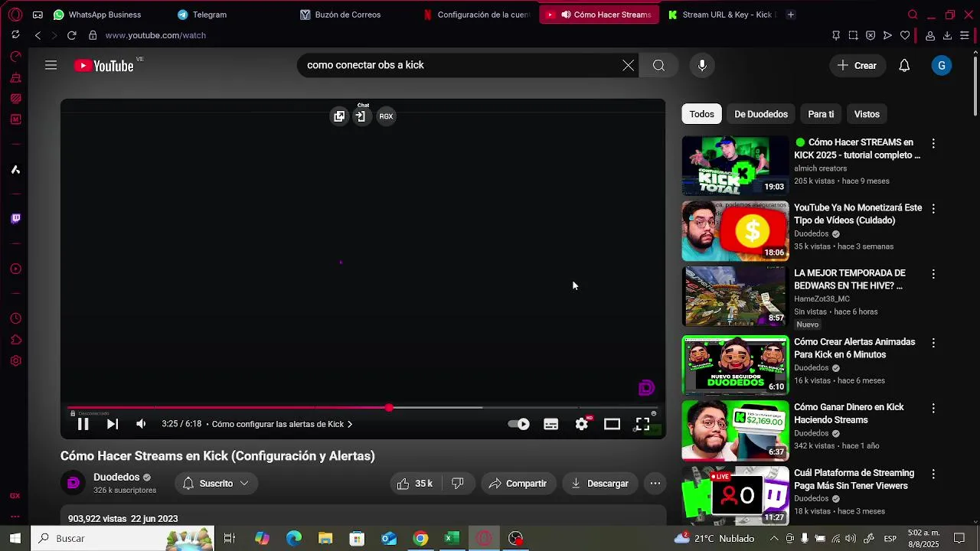Viewport: 980px width, 551px height.
Task: Enter fullscreen mode
Action: click(642, 424)
